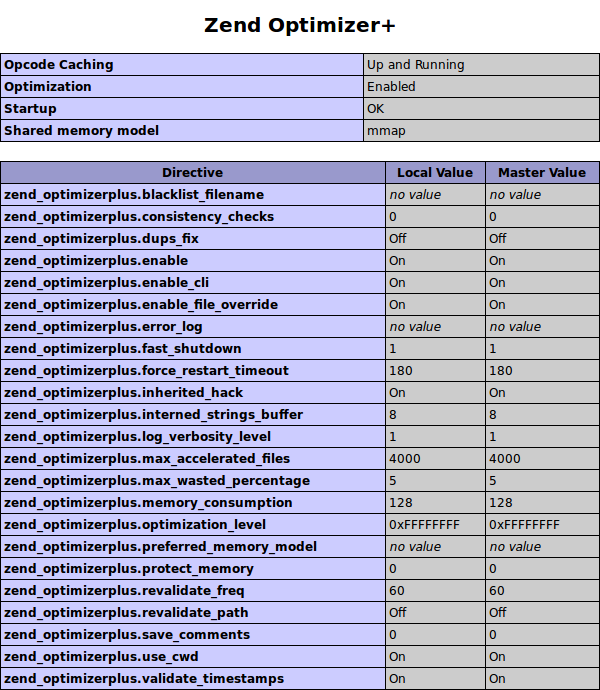Select the zend_optimizerplus.save_comments directive name
The height and width of the screenshot is (690, 600).
point(127,635)
